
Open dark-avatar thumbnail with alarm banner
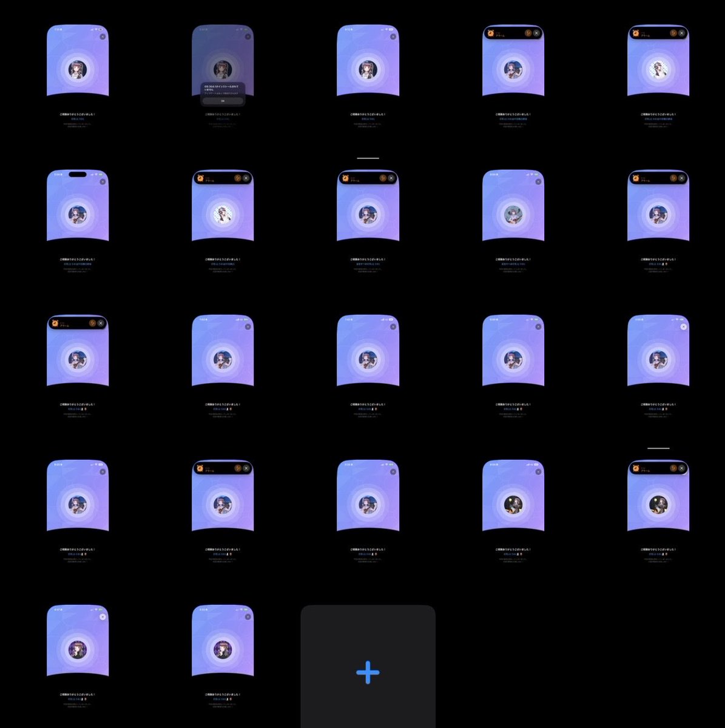pos(658,512)
